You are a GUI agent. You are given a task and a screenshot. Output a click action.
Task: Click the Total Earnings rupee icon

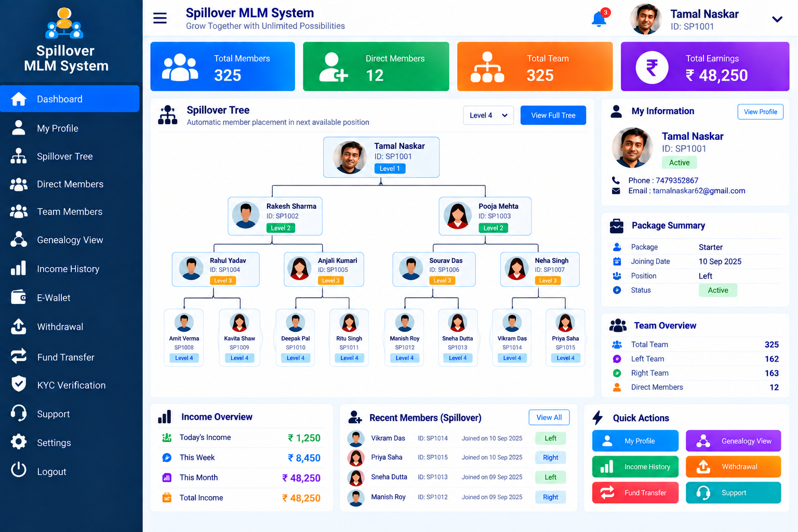pos(652,68)
